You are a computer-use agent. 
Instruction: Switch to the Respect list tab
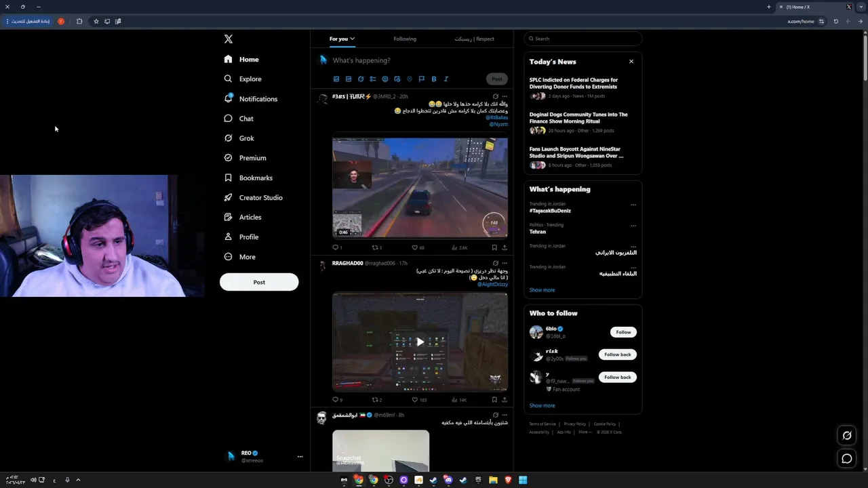click(474, 39)
